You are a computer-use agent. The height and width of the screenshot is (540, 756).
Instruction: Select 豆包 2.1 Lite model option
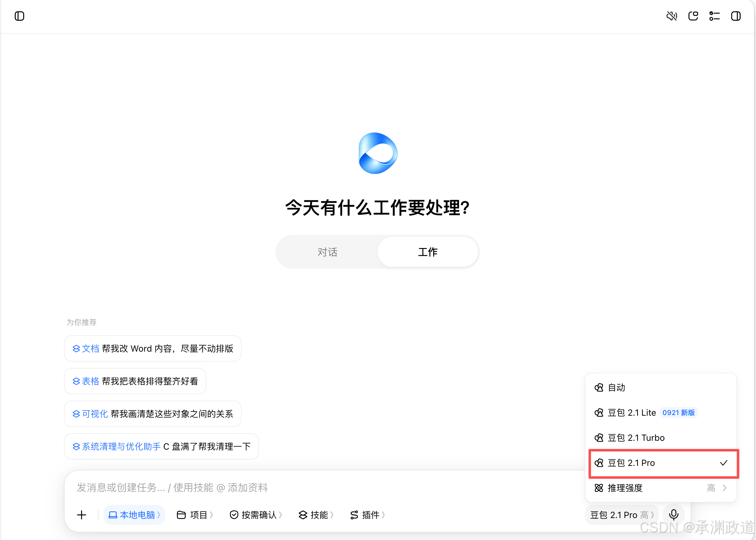(x=661, y=412)
